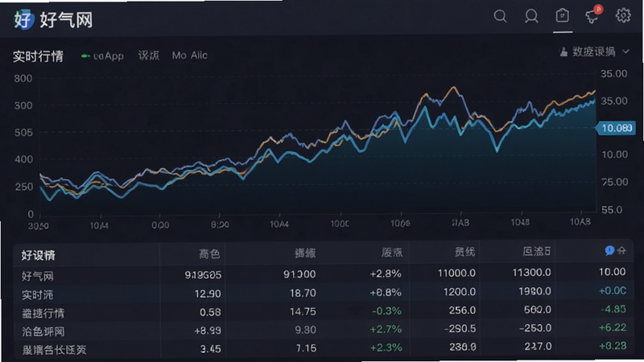The height and width of the screenshot is (362, 644).
Task: Click the 10A4 label on the chart x-axis
Action: 279,224
